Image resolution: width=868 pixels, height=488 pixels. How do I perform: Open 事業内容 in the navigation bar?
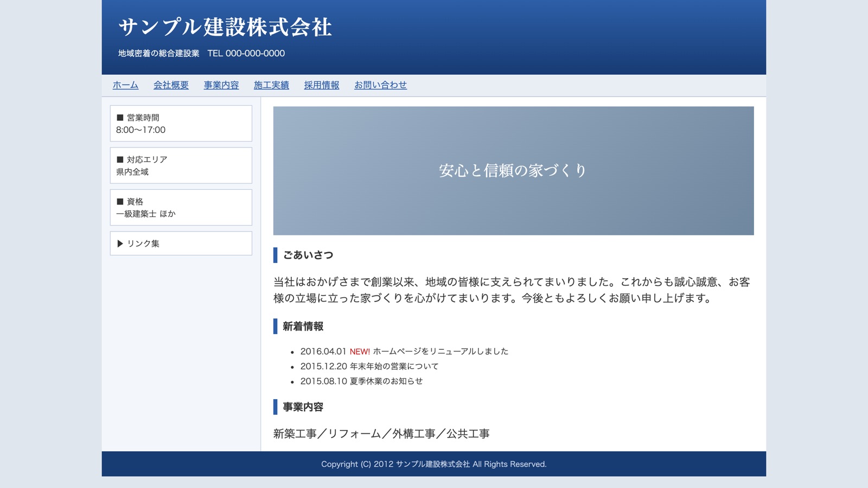click(221, 85)
